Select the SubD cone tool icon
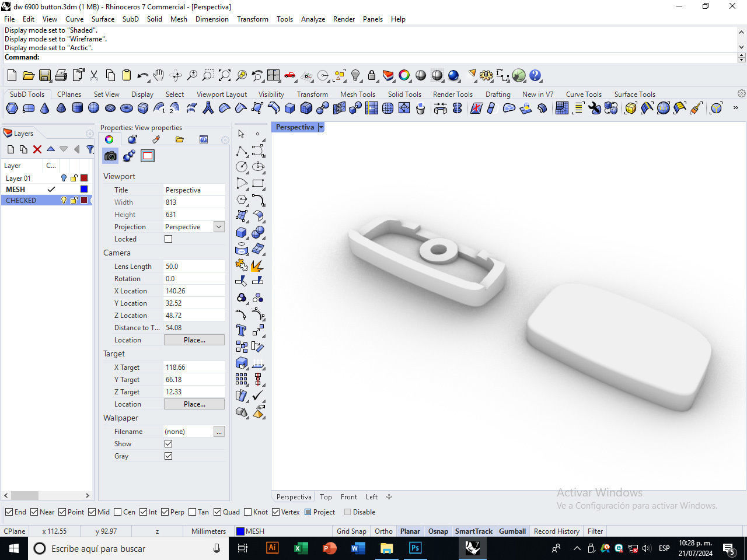This screenshot has height=560, width=747. tap(44, 108)
